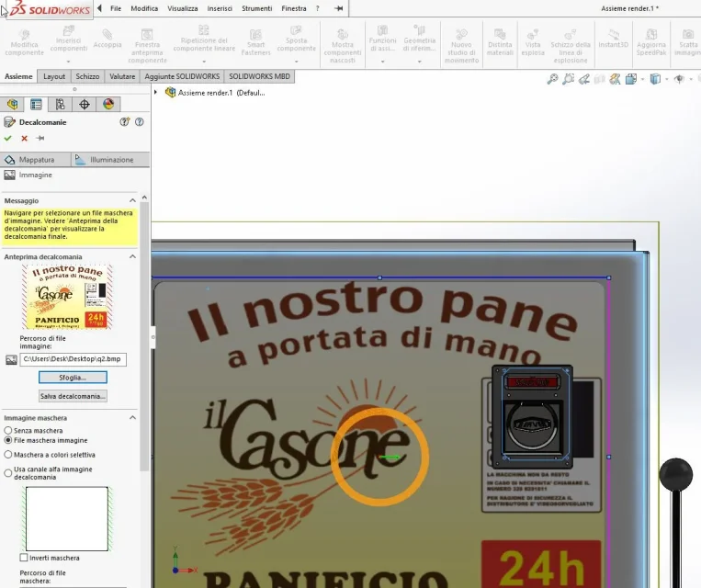Select Usa canale alfa immagine decalcomania
This screenshot has width=701, height=588.
click(x=8, y=472)
